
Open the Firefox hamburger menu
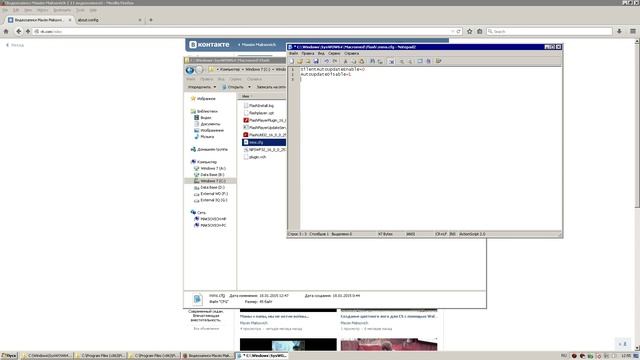[633, 31]
